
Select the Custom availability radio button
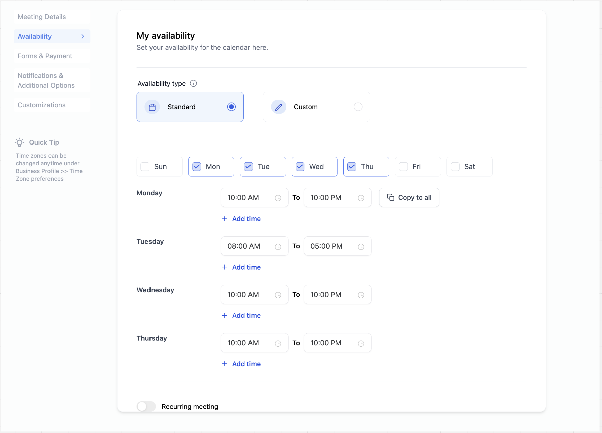point(358,107)
